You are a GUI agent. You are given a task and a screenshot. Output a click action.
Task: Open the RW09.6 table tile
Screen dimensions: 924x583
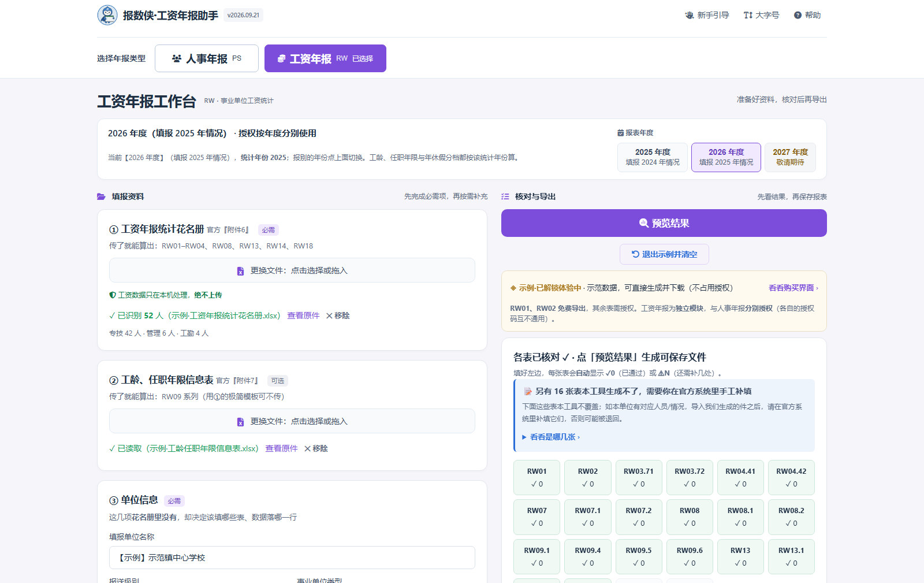690,556
